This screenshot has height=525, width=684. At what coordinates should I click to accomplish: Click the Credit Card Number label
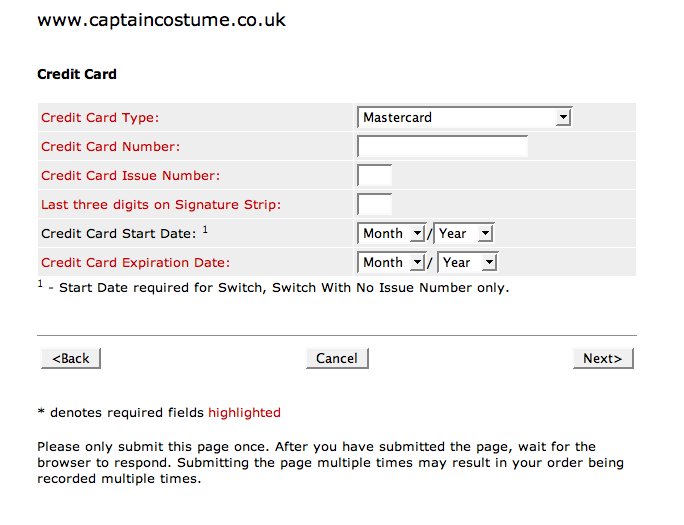110,147
